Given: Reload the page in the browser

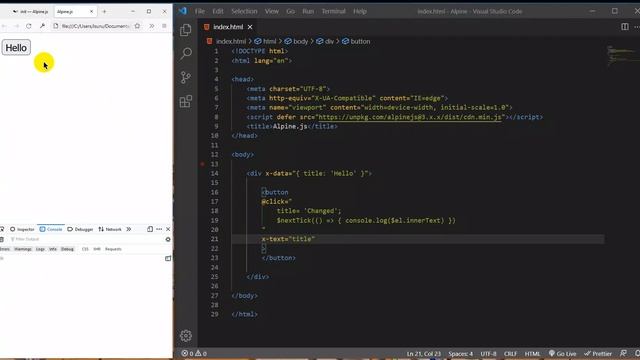Looking at the screenshot, I should pyautogui.click(x=29, y=26).
